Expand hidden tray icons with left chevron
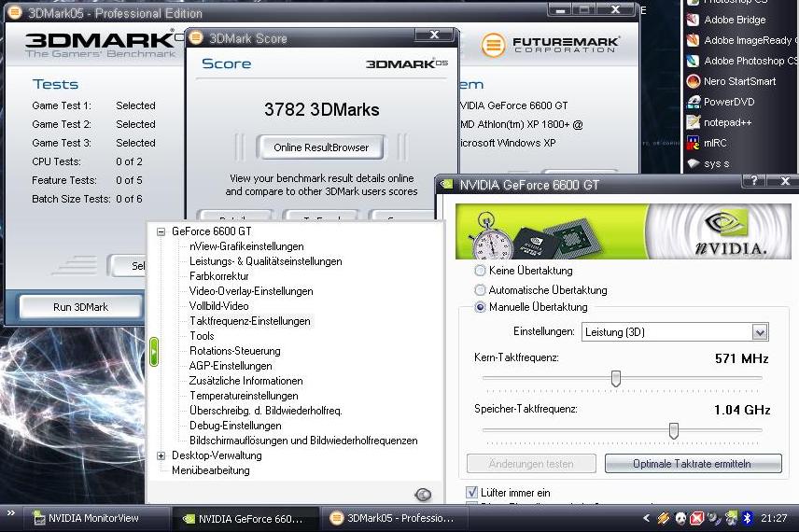799x532 pixels. click(x=646, y=518)
